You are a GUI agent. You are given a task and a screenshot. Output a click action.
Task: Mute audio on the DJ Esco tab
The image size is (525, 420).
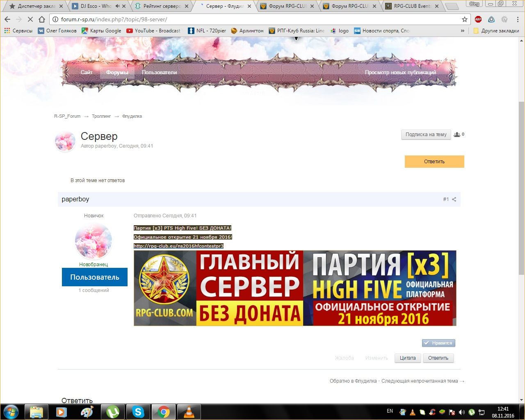[x=117, y=6]
